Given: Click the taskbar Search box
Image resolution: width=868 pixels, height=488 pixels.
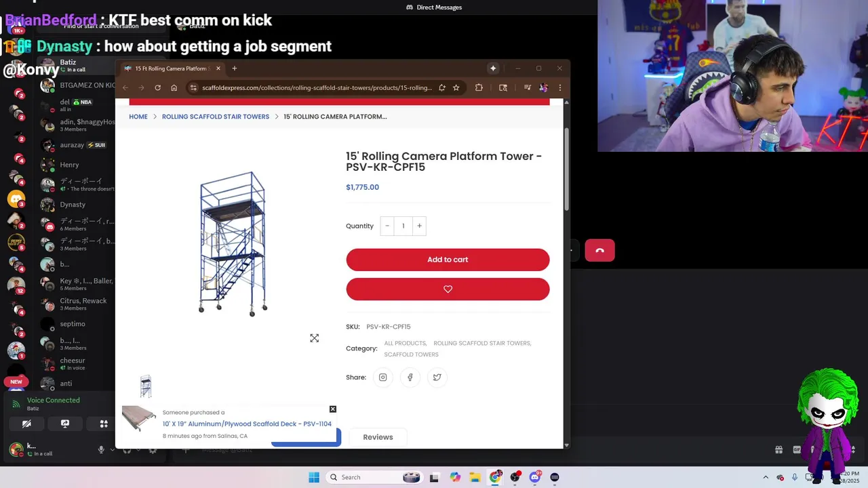Looking at the screenshot, I should 374,477.
